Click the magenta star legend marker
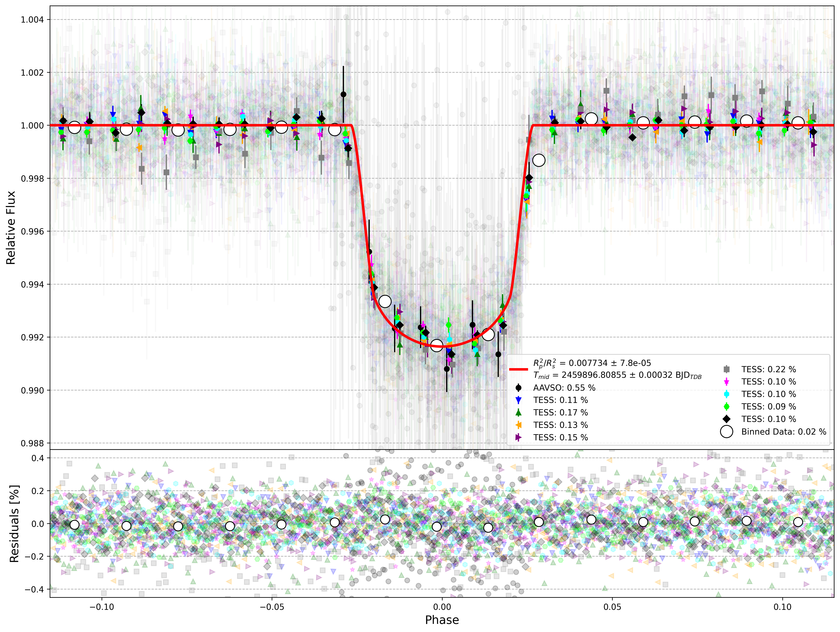840x632 pixels. coord(727,382)
